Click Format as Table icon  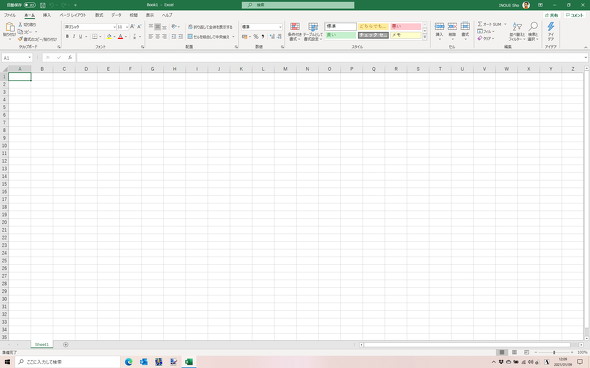click(313, 27)
